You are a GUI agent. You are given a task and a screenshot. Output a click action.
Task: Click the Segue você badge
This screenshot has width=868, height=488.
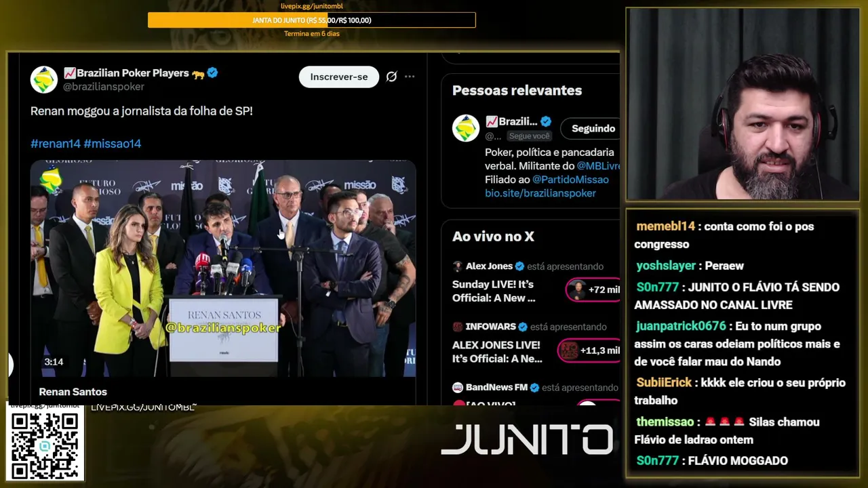[530, 136]
